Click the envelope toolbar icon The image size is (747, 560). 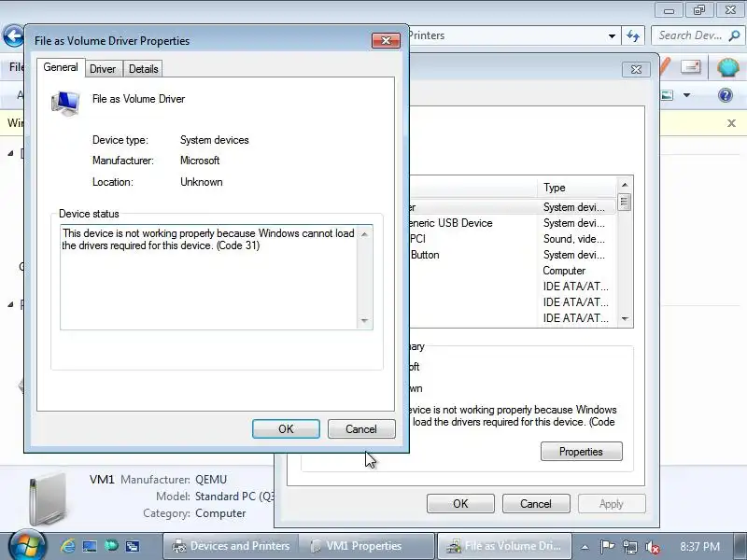(x=690, y=66)
